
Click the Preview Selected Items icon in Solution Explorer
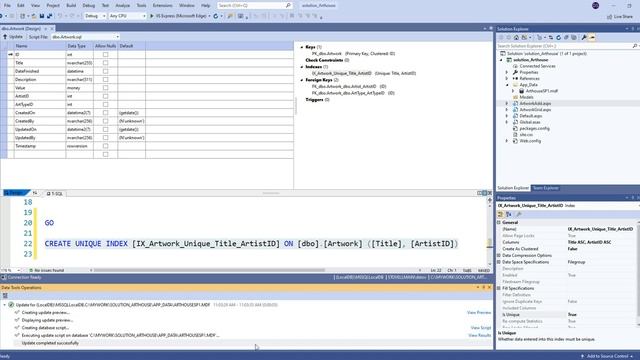pyautogui.click(x=592, y=38)
